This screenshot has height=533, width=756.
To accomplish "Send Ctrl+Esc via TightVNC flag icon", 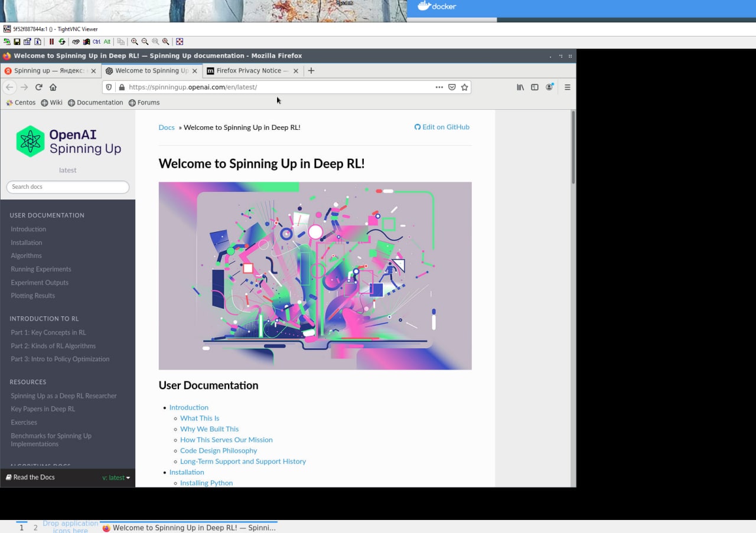I will click(x=86, y=42).
